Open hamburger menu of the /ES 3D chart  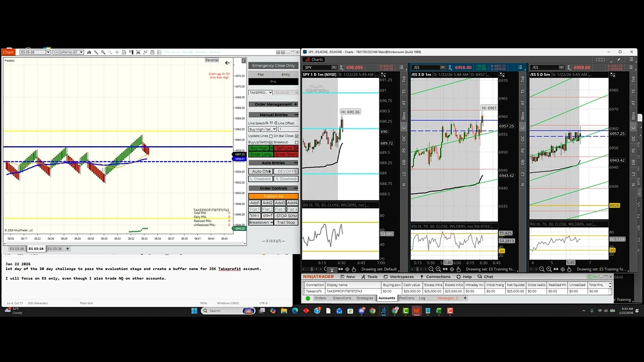tap(520, 67)
